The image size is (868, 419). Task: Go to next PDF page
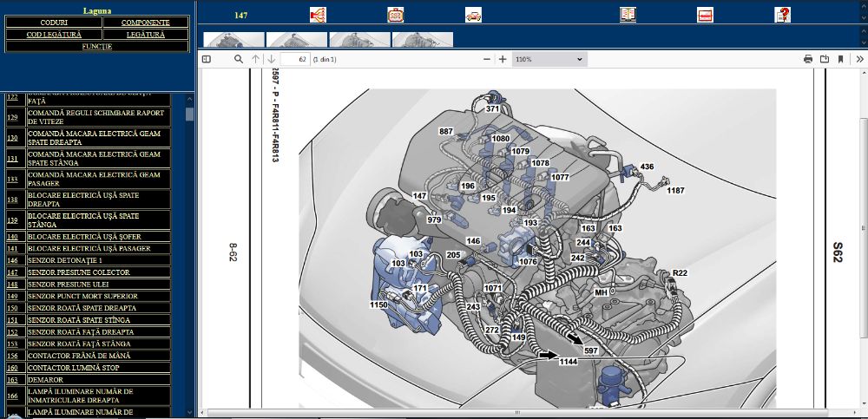pos(271,59)
